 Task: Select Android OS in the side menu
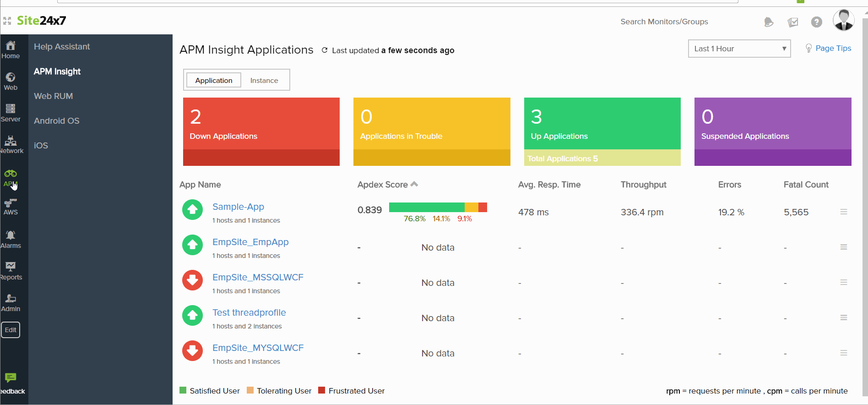57,121
